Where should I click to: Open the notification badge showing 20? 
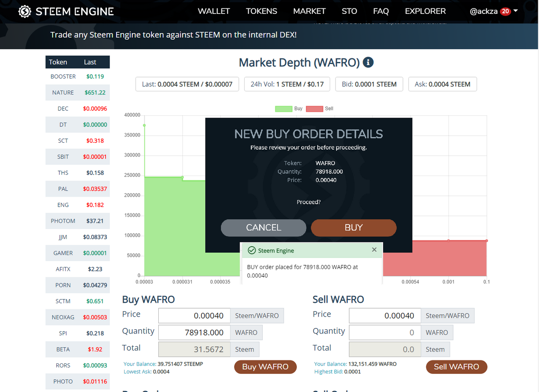pos(505,11)
